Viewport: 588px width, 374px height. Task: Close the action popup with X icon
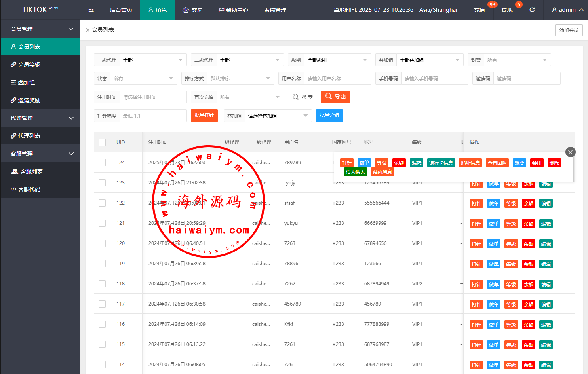(570, 152)
